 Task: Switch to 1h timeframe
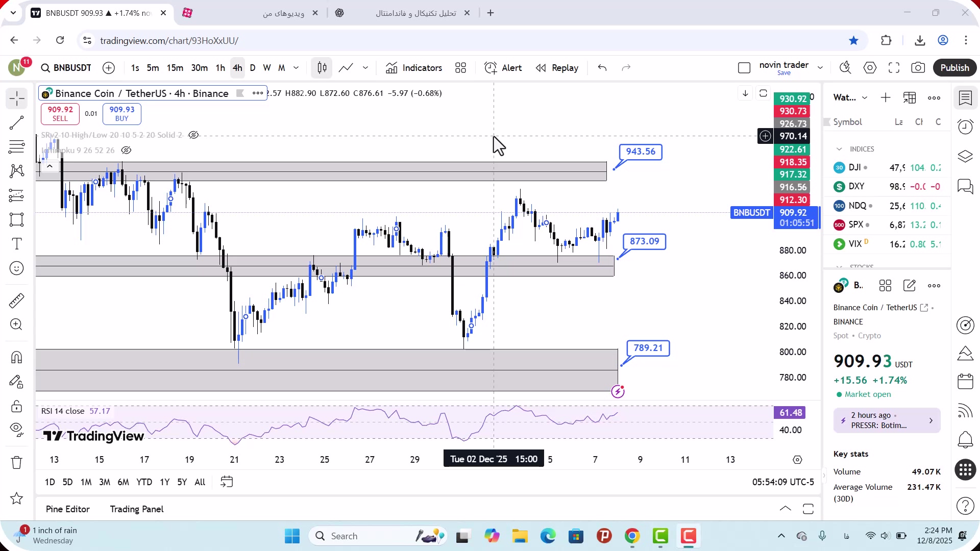[220, 68]
